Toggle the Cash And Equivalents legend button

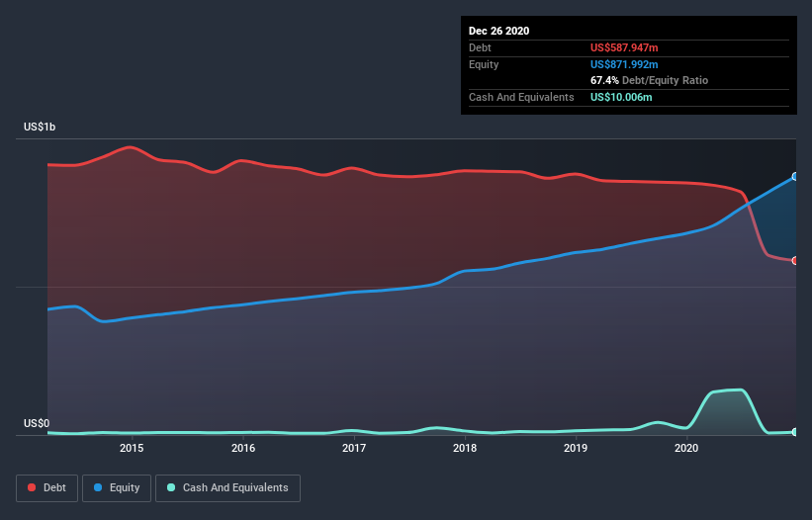(x=227, y=488)
